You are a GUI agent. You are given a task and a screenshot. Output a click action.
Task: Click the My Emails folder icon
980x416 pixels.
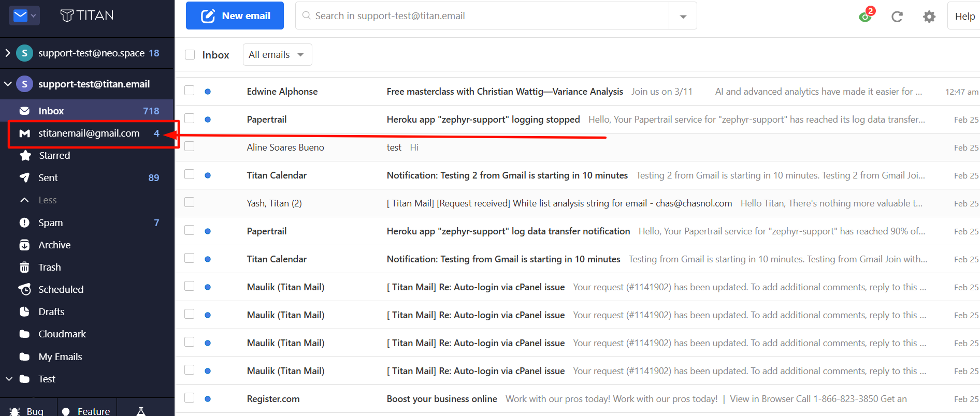click(x=24, y=356)
